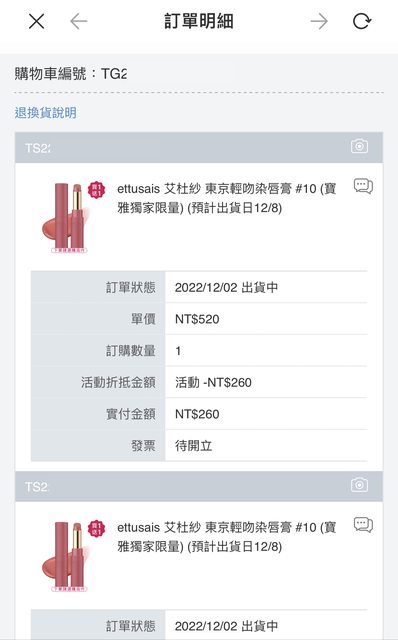This screenshot has height=640, width=398.
Task: Tap the 購物車編號 TG2 text
Action: click(71, 74)
